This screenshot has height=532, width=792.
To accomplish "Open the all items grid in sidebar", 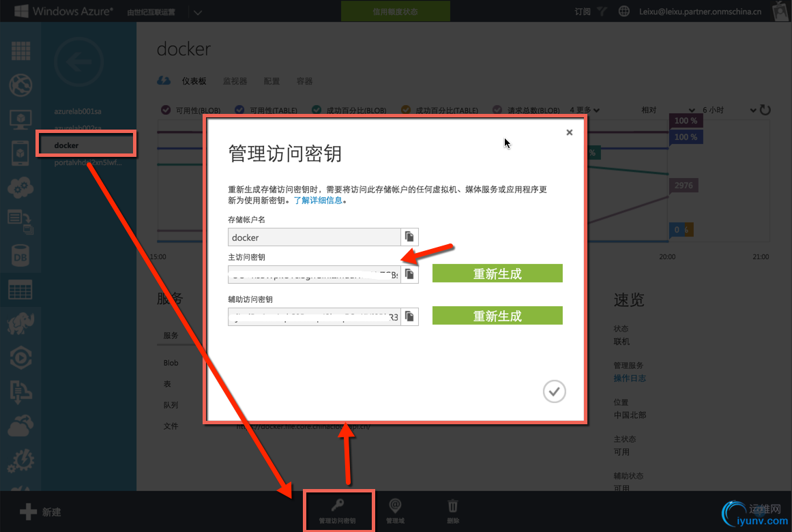I will [20, 51].
